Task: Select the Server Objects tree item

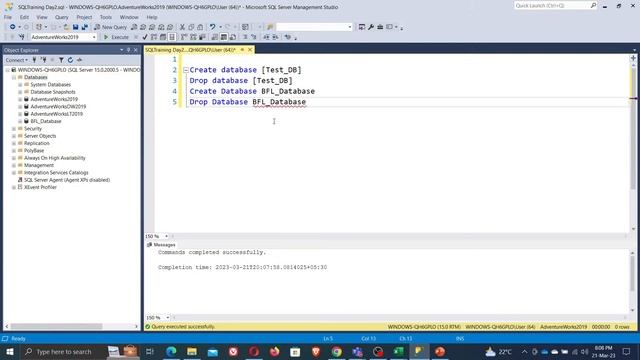Action: tap(40, 136)
